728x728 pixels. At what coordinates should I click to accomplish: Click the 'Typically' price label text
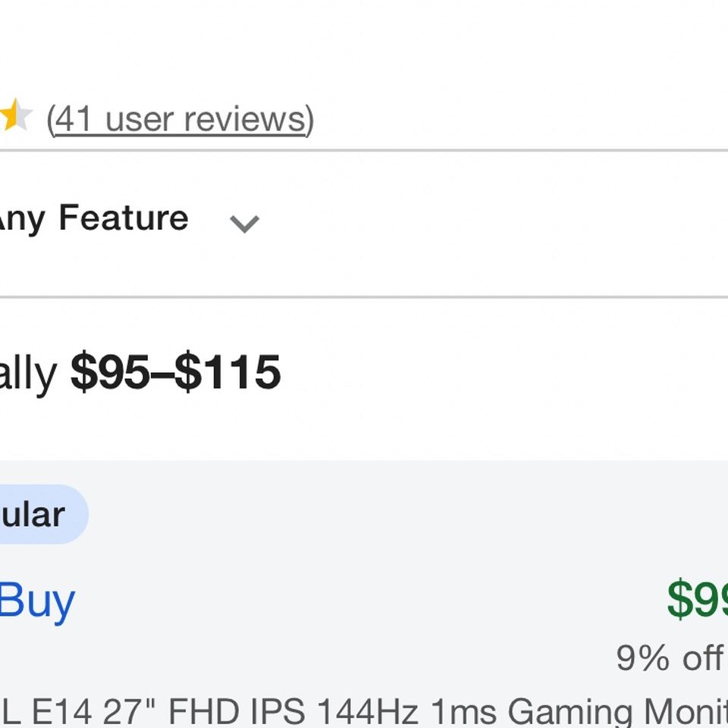[28, 374]
